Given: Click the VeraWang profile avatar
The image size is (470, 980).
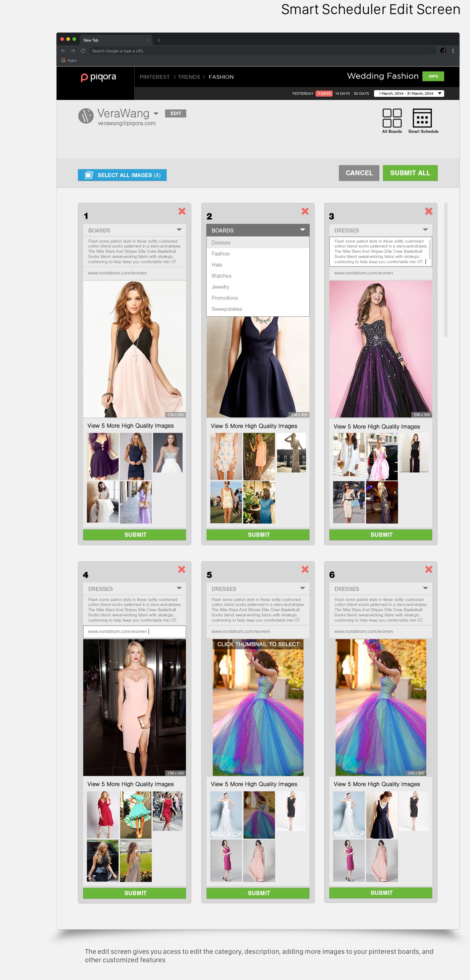Looking at the screenshot, I should (x=86, y=116).
